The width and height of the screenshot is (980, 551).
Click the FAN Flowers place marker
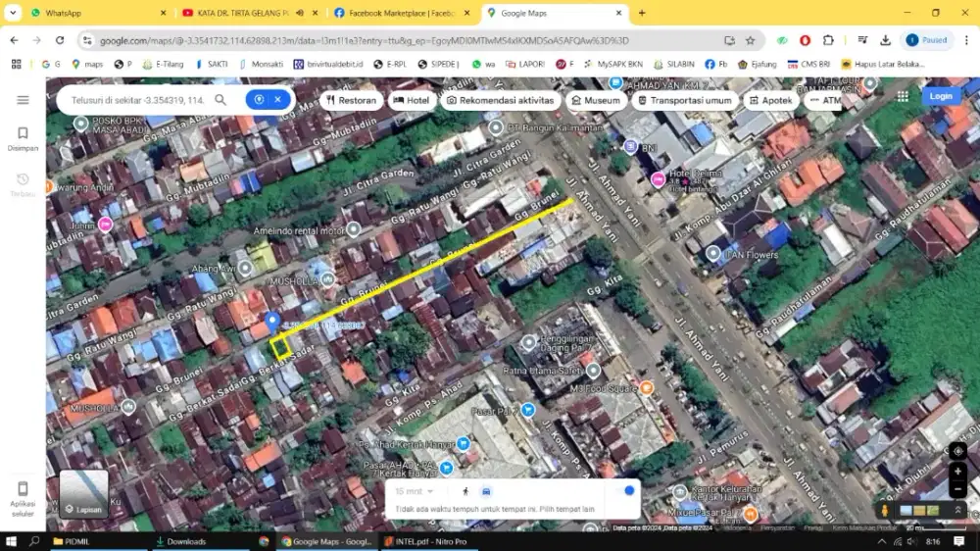click(x=713, y=253)
